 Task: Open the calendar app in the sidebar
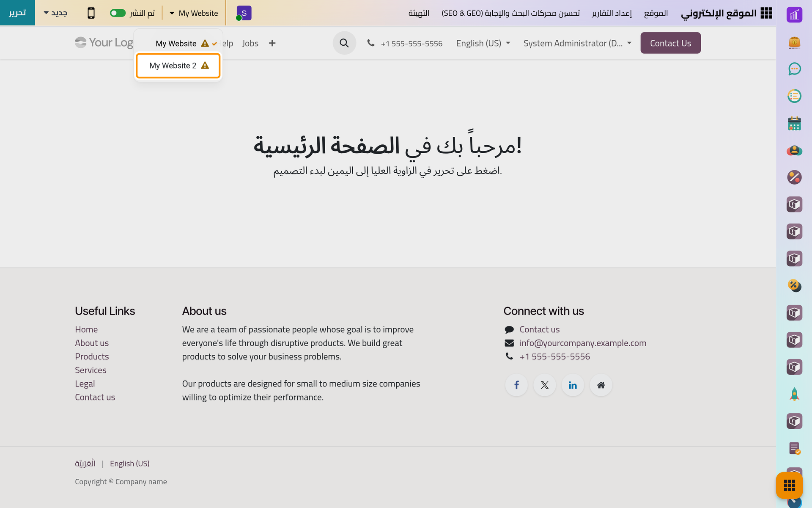tap(794, 123)
